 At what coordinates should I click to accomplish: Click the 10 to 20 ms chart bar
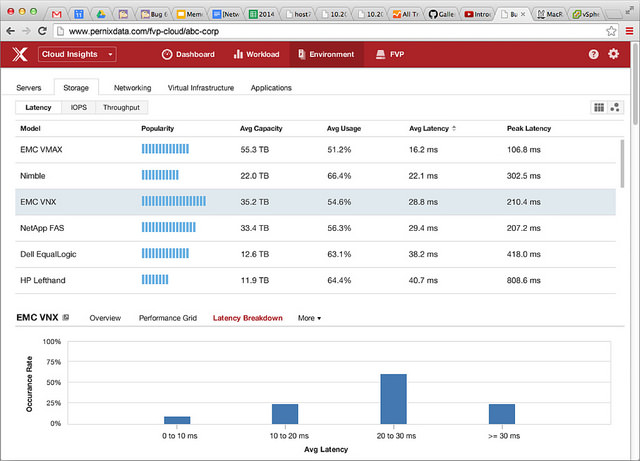pyautogui.click(x=285, y=414)
